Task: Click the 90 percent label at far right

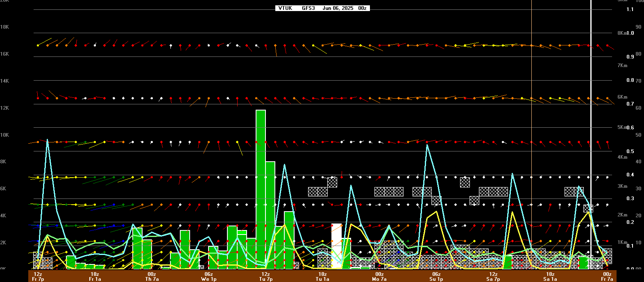Action: click(638, 27)
